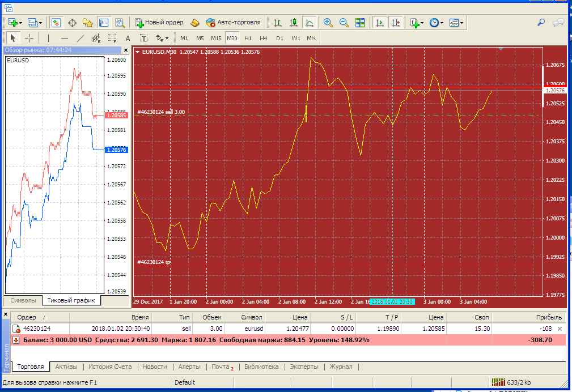Image resolution: width=572 pixels, height=392 pixels.
Task: Switch to the Активы tab
Action: point(66,367)
